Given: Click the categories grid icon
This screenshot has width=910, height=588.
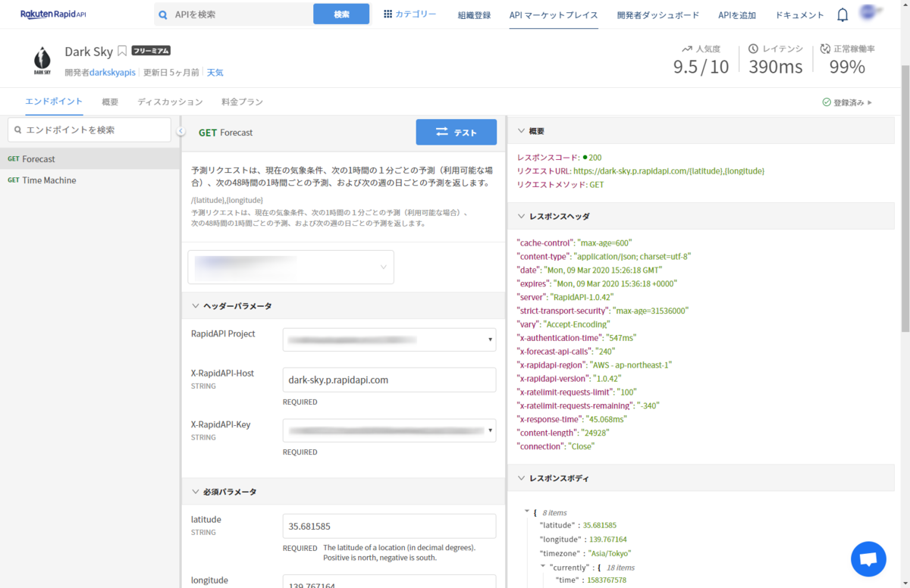Looking at the screenshot, I should pyautogui.click(x=388, y=14).
